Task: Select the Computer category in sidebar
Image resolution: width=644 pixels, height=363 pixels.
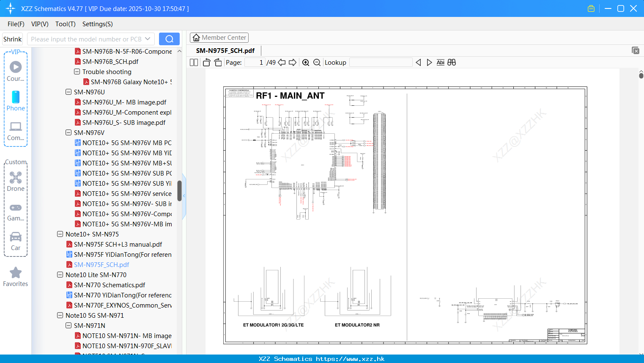Action: pyautogui.click(x=16, y=131)
